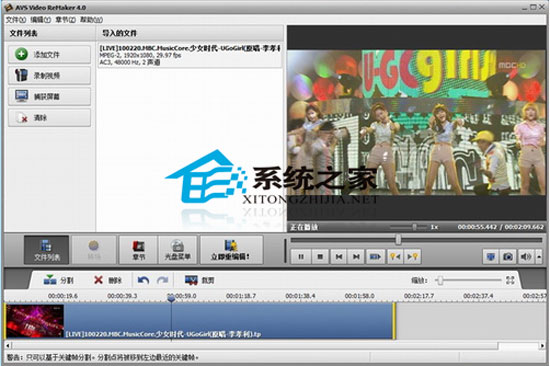550x366 pixels.
Task: Adjust the timeline zoom slider
Action: [x=440, y=280]
